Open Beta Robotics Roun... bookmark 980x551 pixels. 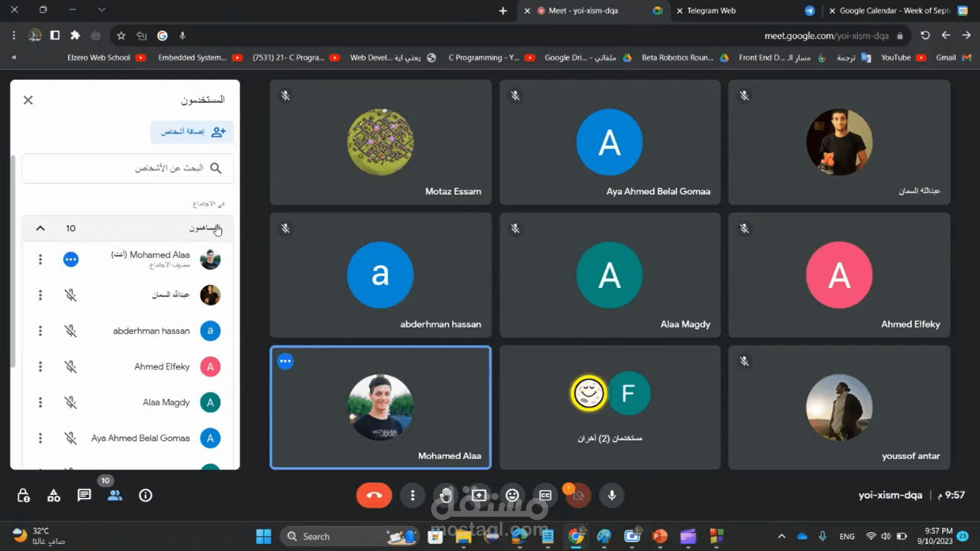(x=685, y=58)
